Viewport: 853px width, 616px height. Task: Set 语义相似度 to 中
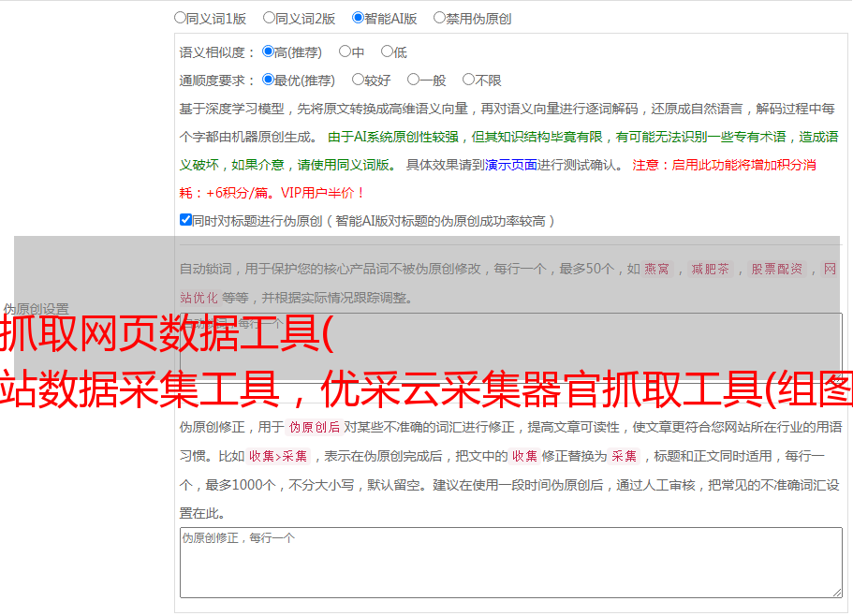click(345, 51)
